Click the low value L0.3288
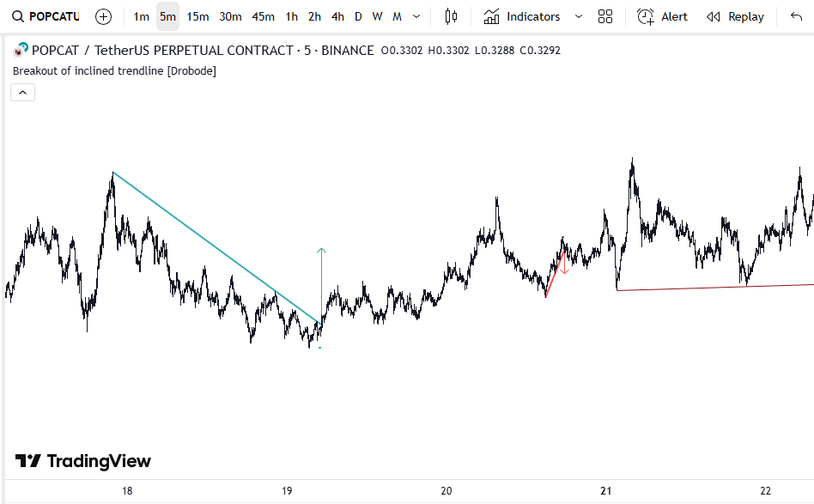 point(495,51)
